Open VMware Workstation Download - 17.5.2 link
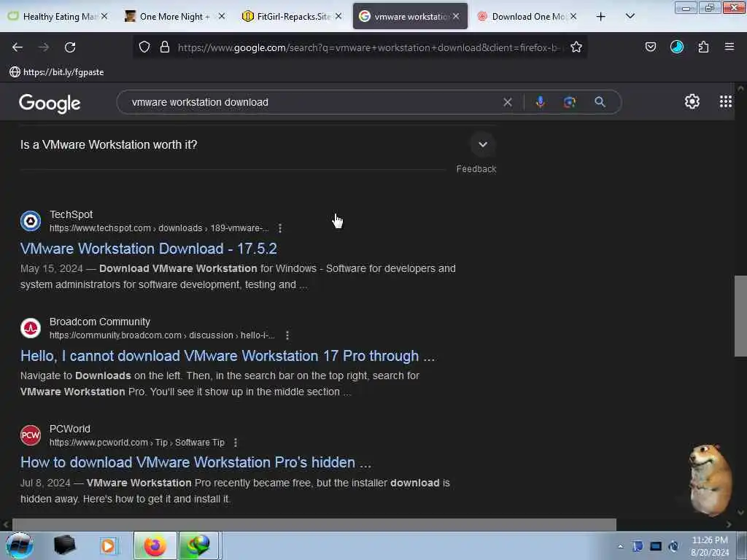 coord(148,249)
